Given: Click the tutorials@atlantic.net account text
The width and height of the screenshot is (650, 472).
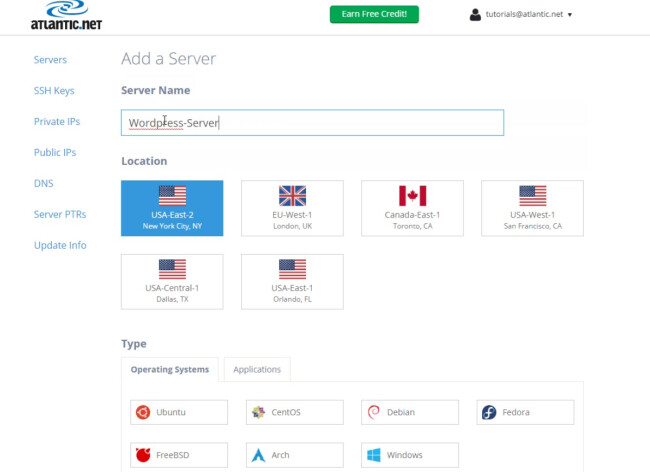Looking at the screenshot, I should 524,14.
